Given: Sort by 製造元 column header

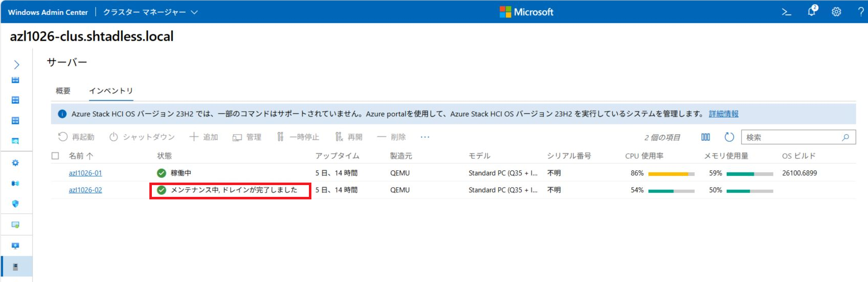Looking at the screenshot, I should pyautogui.click(x=401, y=156).
